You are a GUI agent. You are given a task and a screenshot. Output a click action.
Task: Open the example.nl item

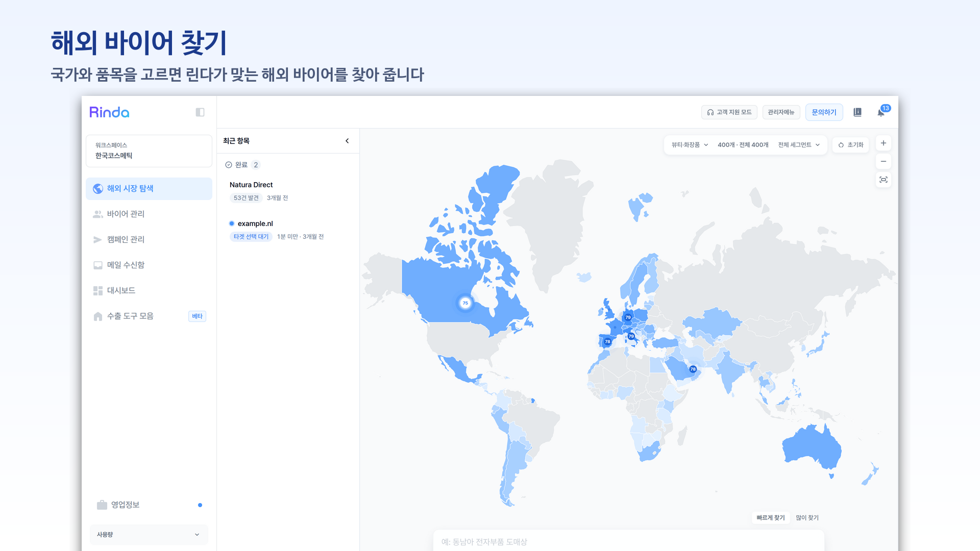tap(288, 230)
